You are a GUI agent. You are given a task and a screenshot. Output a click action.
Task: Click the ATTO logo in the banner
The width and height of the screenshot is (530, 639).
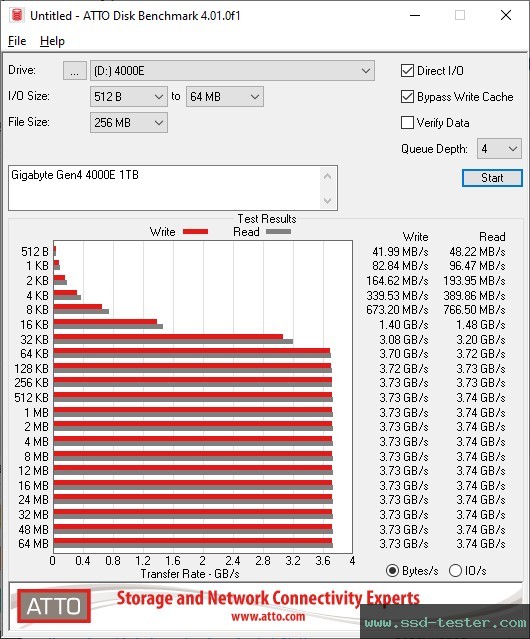point(54,606)
